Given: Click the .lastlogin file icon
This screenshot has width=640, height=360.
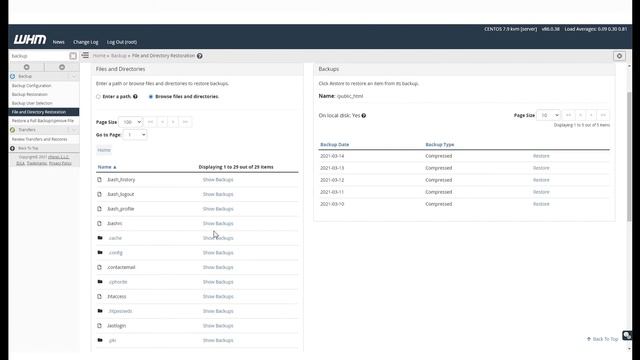Looking at the screenshot, I should coord(99,326).
